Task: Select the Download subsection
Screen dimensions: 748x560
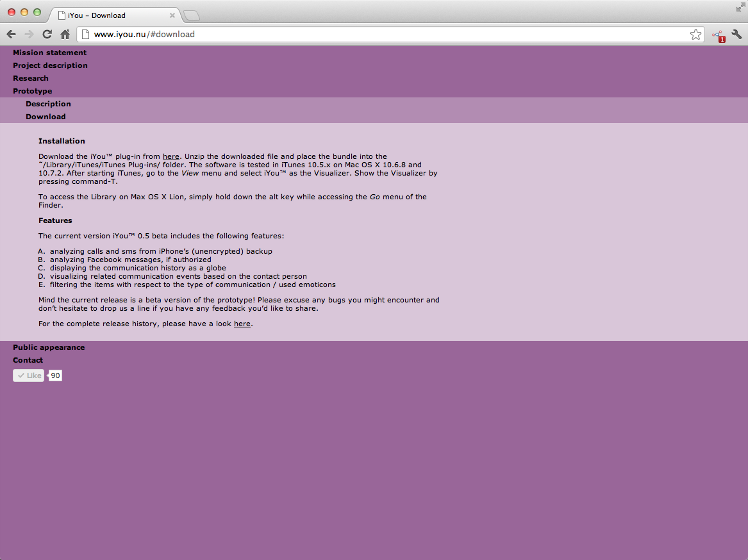Action: point(46,117)
